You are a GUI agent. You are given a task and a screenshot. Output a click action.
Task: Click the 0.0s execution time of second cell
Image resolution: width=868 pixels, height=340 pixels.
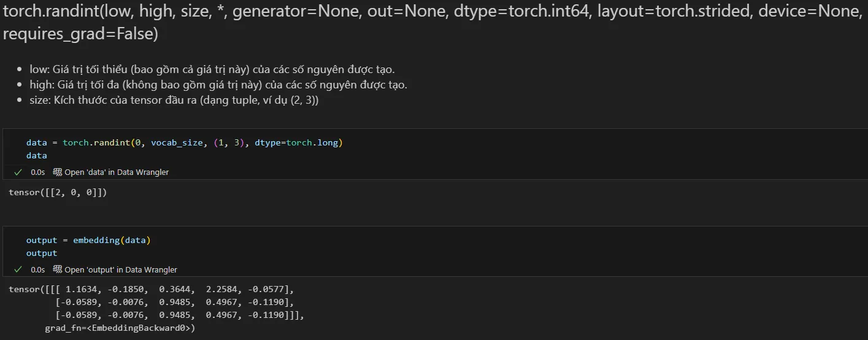(38, 269)
